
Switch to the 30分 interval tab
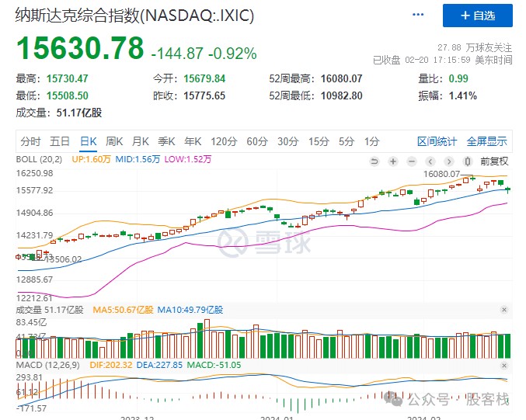[x=287, y=141]
